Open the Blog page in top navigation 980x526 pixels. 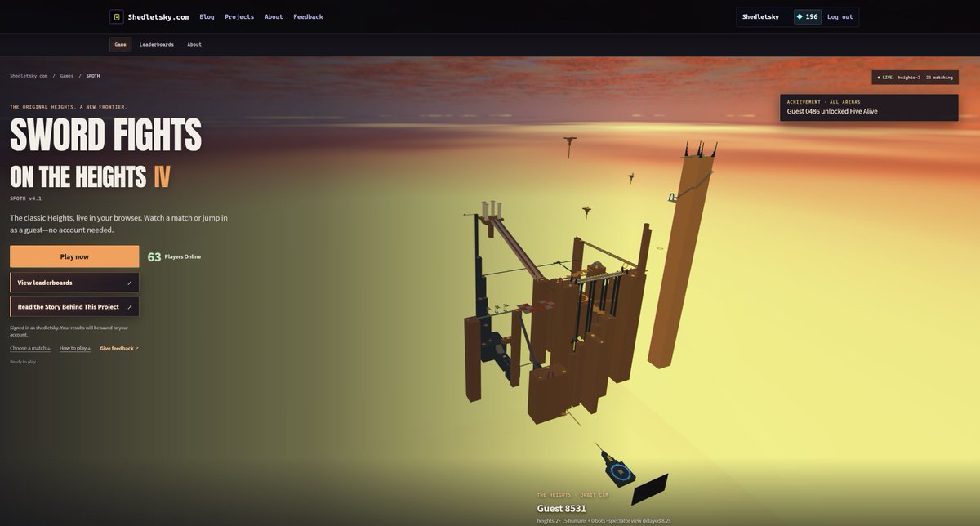click(x=207, y=16)
